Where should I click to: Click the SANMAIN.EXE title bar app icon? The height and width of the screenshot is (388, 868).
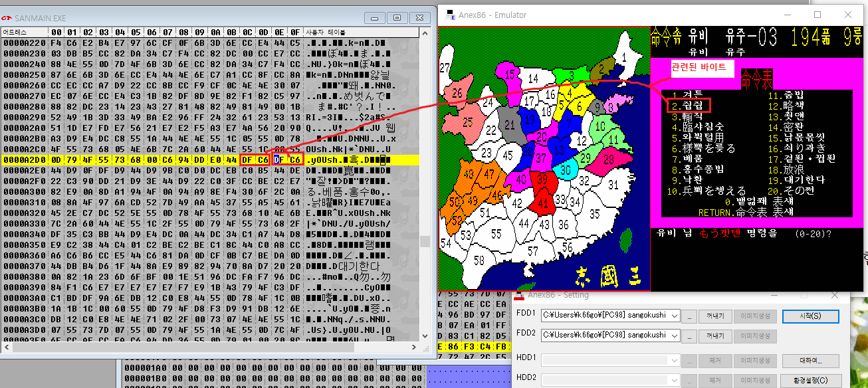7,18
